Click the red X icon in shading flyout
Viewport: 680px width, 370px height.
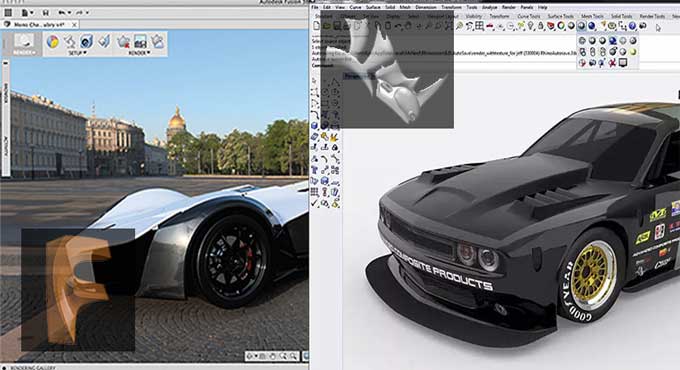[x=612, y=63]
